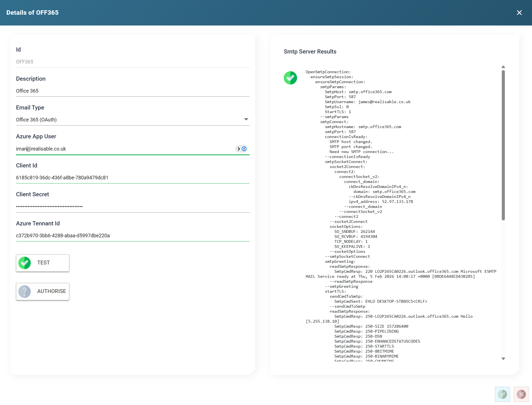Image resolution: width=532 pixels, height=405 pixels.
Task: Click the TEST button label
Action: [44, 263]
